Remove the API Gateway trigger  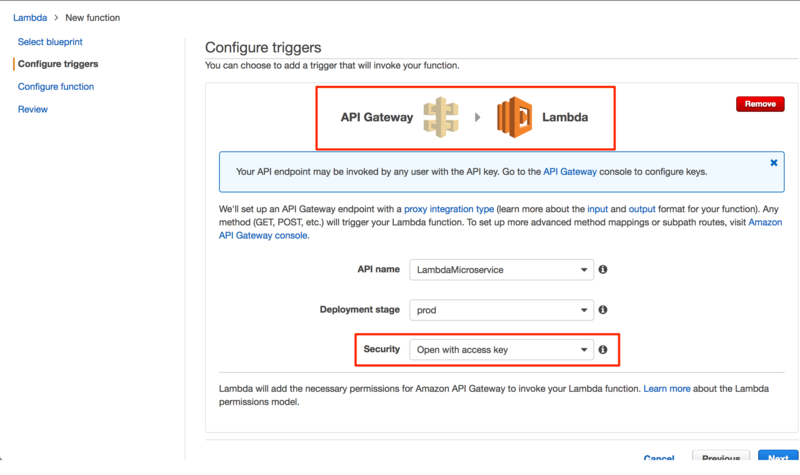point(760,104)
